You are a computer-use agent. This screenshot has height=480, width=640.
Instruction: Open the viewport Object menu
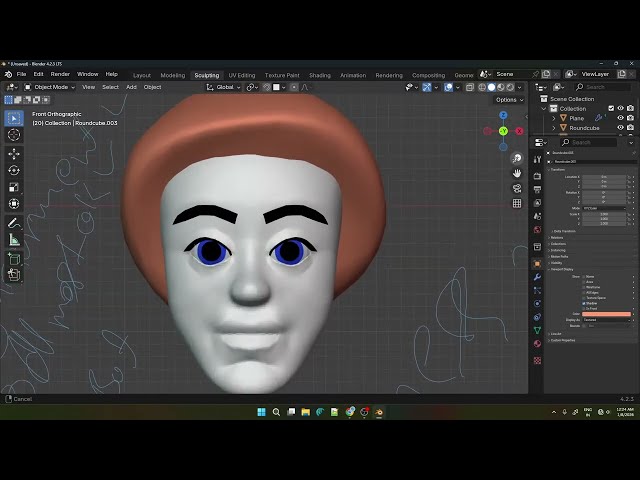coord(152,87)
